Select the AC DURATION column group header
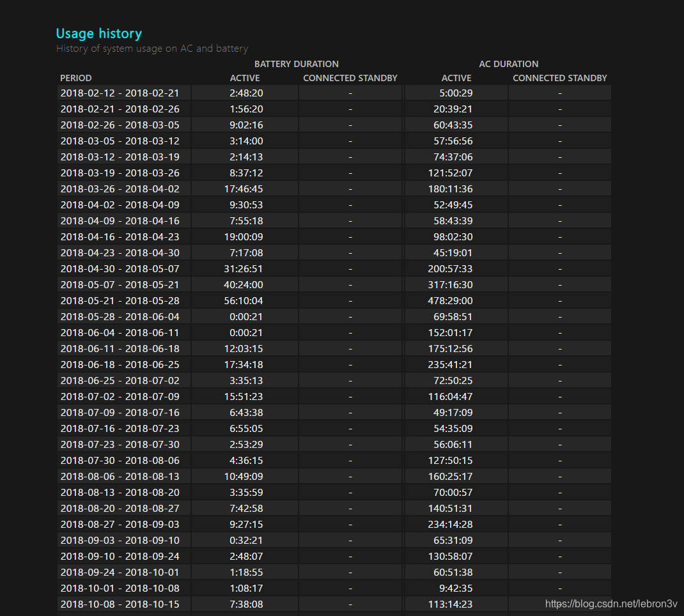684x616 pixels. [x=508, y=64]
